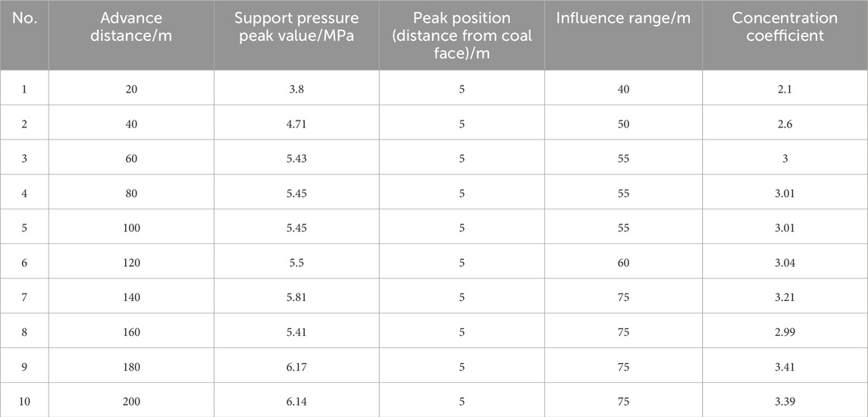Select the cell with value 4.71

(296, 124)
